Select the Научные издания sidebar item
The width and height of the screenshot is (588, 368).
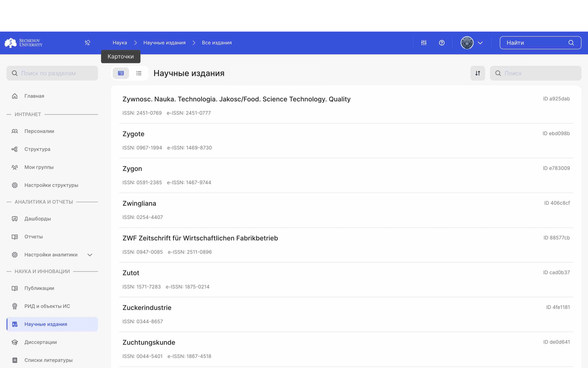pyautogui.click(x=52, y=324)
